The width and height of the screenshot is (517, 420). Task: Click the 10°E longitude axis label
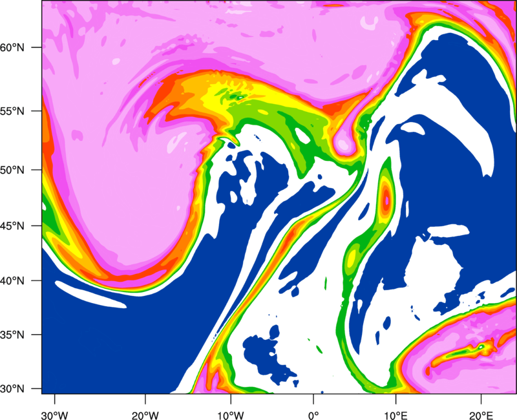(x=396, y=415)
